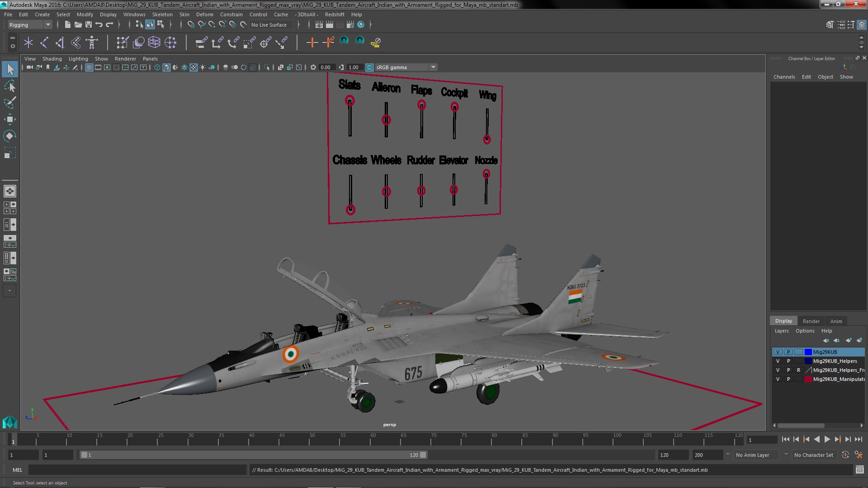Screen dimensions: 868x488
Task: Activate the Paint selection tool
Action: (x=10, y=103)
